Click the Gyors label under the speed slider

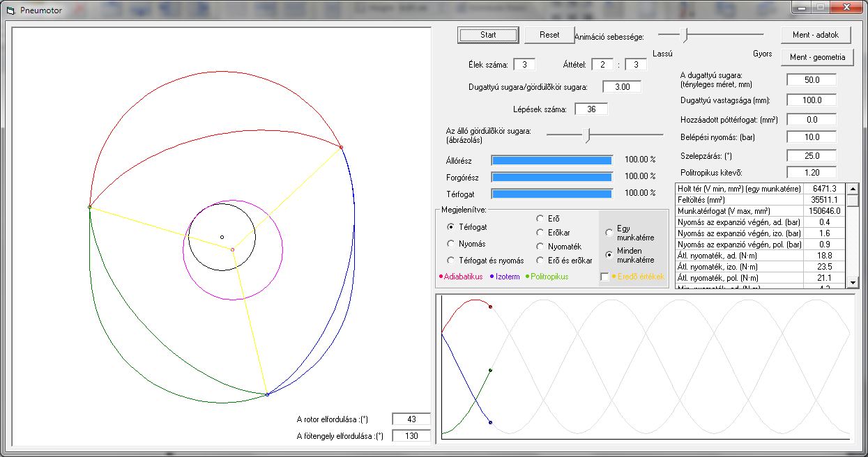762,53
